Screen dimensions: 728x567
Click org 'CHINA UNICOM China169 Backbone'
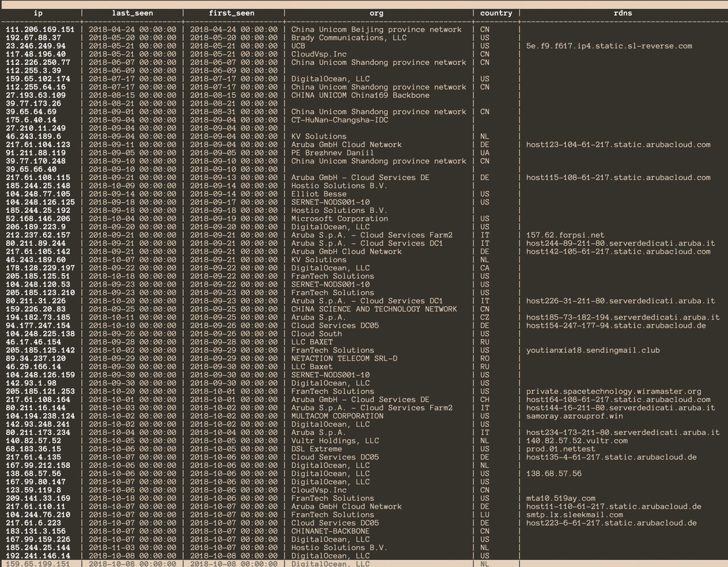tap(360, 95)
